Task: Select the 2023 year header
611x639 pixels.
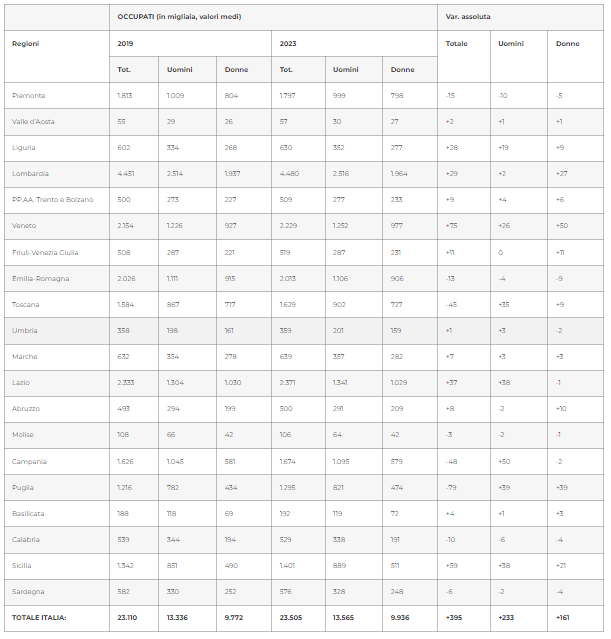Action: click(287, 44)
